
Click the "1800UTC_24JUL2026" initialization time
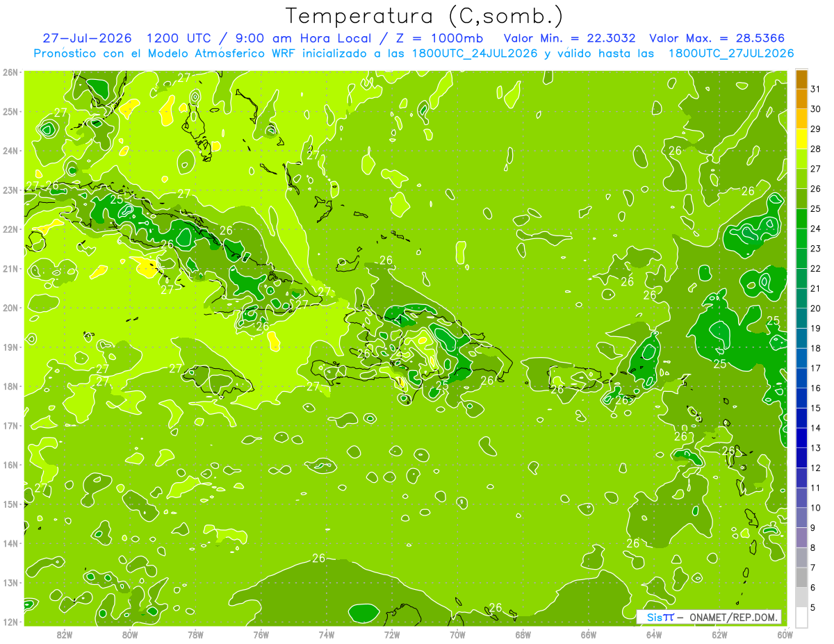(473, 53)
